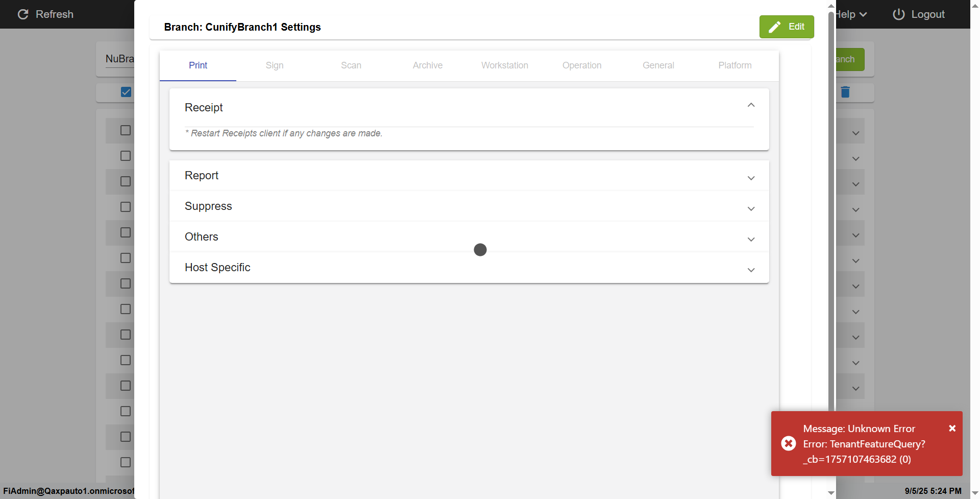Collapse the Receipt section
980x499 pixels.
click(x=751, y=105)
